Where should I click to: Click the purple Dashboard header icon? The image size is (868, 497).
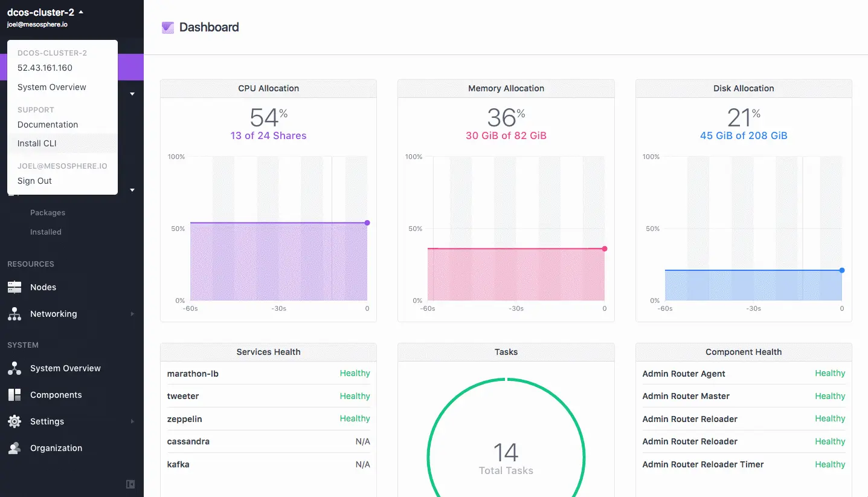(x=168, y=27)
